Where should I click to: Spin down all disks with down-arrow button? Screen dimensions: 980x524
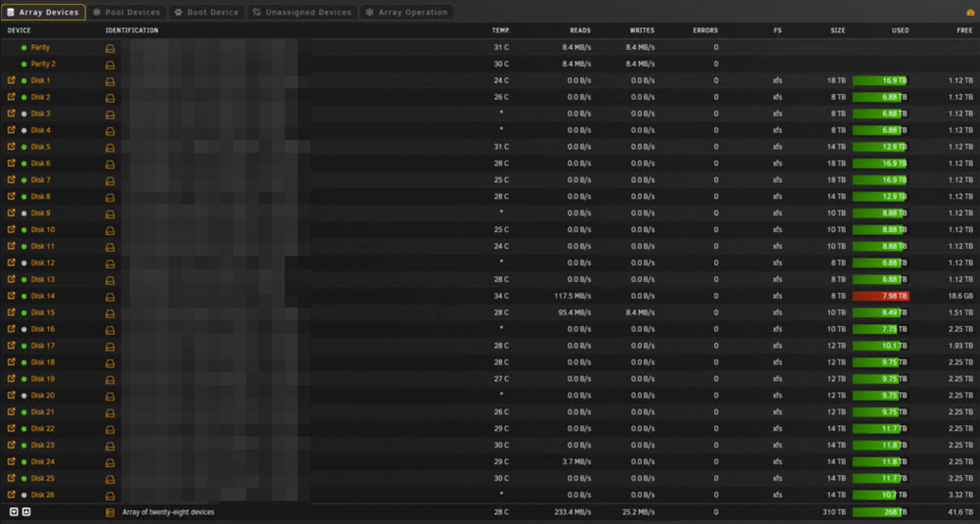point(14,511)
